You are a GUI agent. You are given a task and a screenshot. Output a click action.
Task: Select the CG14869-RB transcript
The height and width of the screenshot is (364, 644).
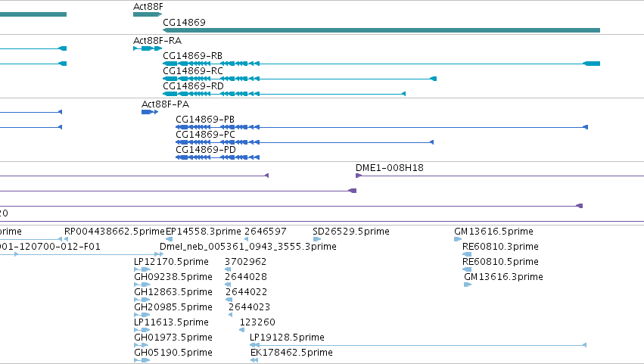[381, 64]
